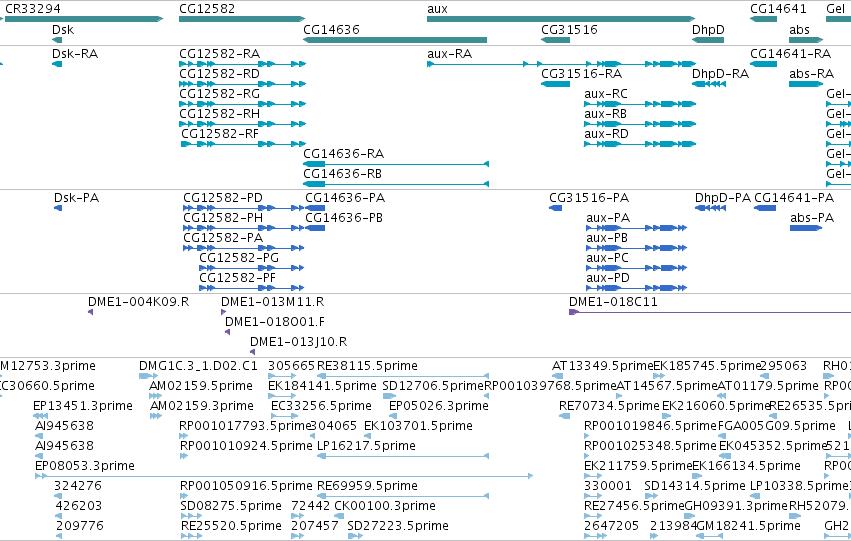Select the aux-PC protein label
Viewport: 851px width, 541px height.
click(x=607, y=258)
